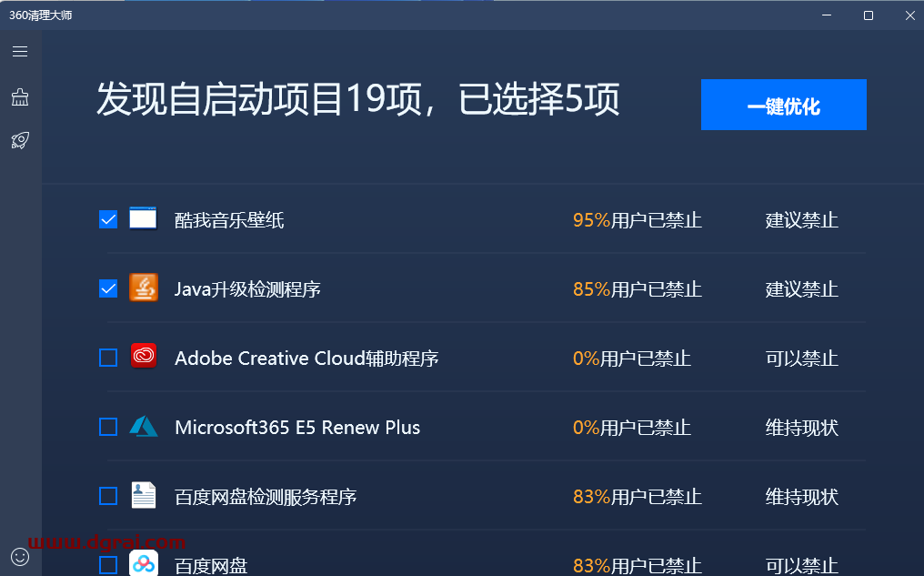Click 可以禁止 for Adobe Creative Cloud辅助程序
This screenshot has height=576, width=924.
click(x=801, y=358)
